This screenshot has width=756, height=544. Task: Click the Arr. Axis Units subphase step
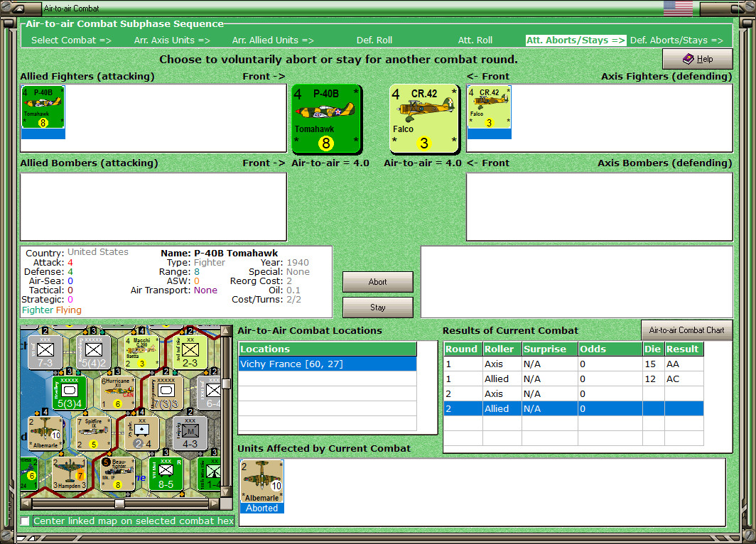(x=172, y=40)
